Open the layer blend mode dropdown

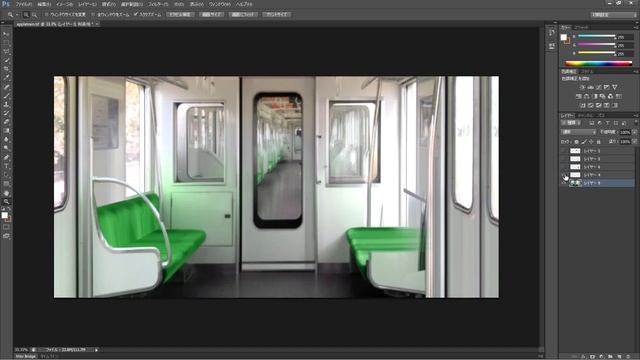coord(579,132)
